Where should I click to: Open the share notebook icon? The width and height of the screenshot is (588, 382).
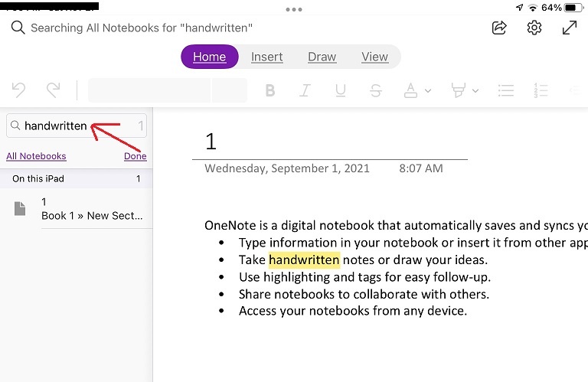click(x=499, y=28)
